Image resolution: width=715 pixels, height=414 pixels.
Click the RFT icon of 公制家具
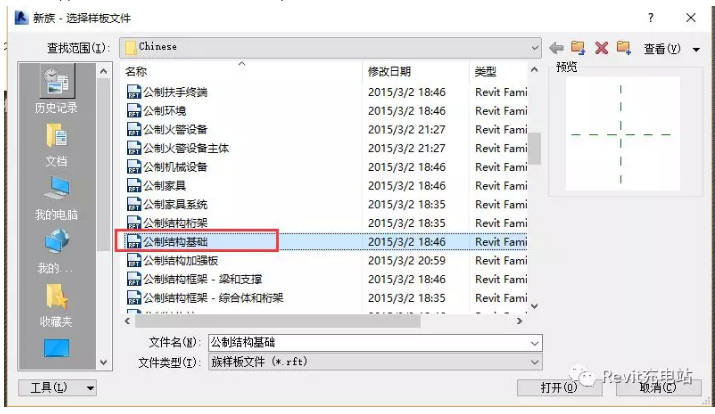(134, 186)
